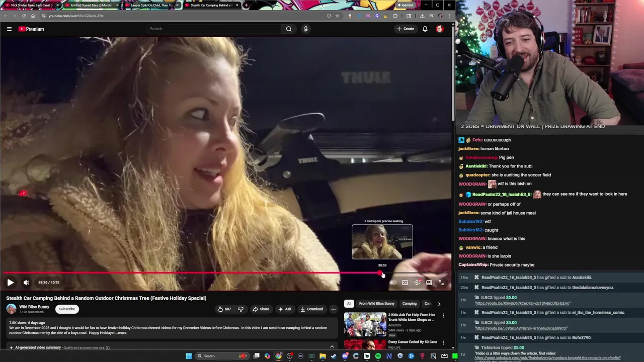
Task: Click the address bar URL
Action: [x=76, y=16]
